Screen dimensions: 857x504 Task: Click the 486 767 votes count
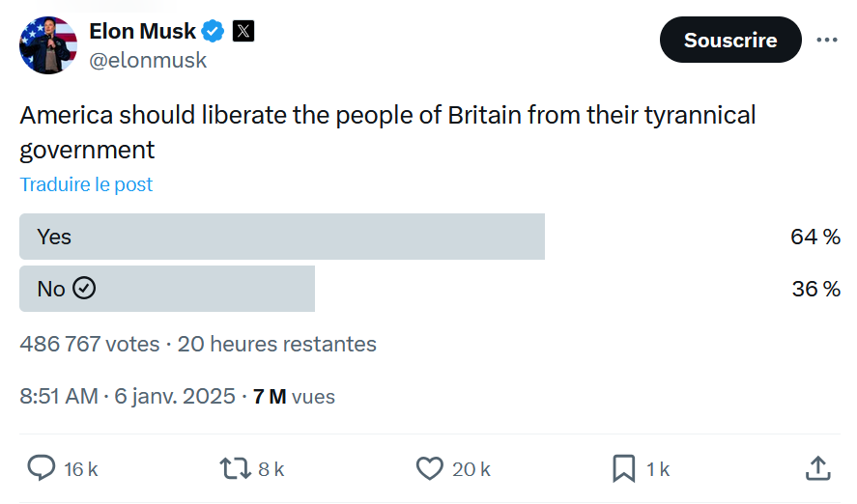91,344
